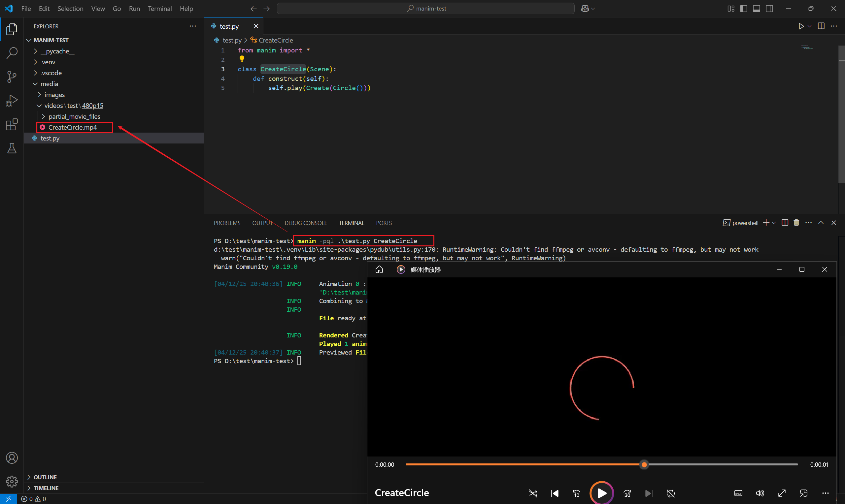Split the terminal pane

[x=785, y=223]
